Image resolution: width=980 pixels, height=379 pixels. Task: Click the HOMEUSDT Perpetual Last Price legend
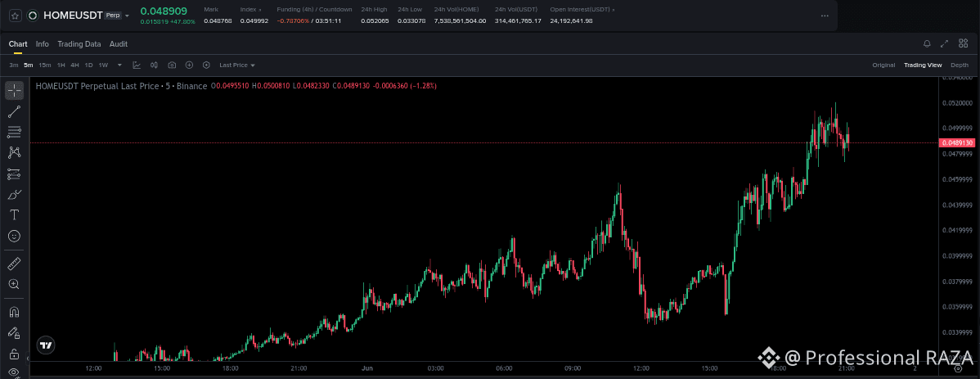click(121, 86)
